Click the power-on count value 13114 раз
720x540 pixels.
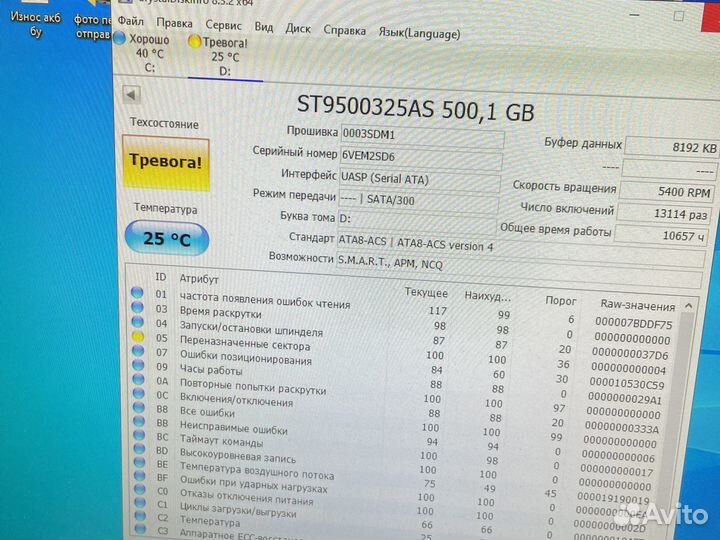click(x=664, y=214)
